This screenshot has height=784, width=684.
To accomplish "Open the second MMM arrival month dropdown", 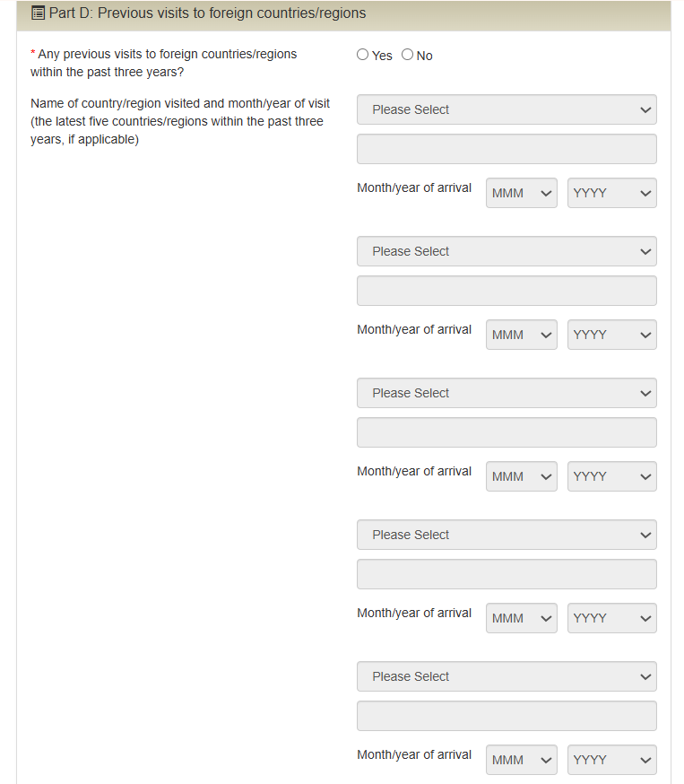I will 522,335.
